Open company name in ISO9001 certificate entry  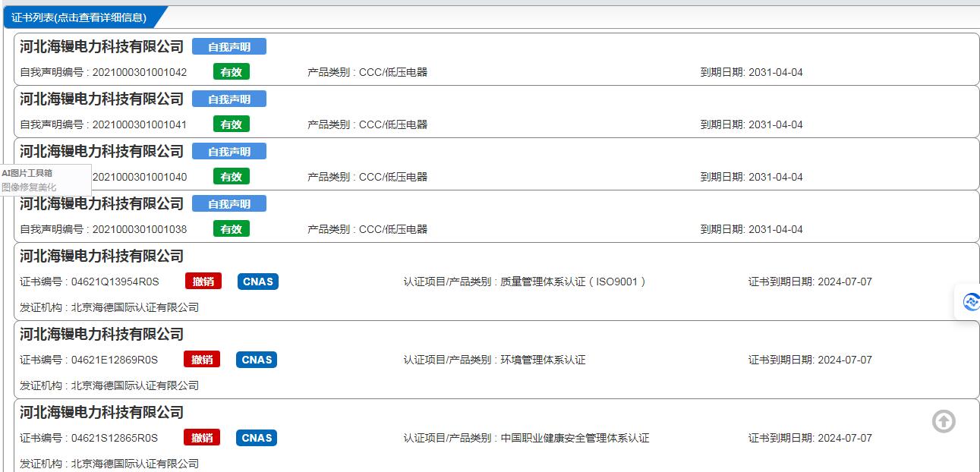(x=102, y=256)
